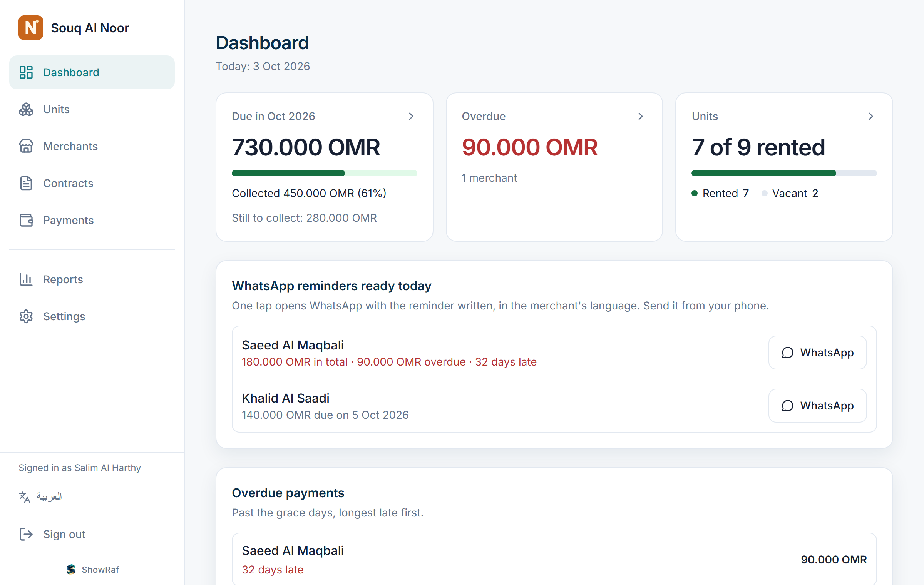Click the Payments wallet icon
The image size is (924, 585).
(26, 220)
